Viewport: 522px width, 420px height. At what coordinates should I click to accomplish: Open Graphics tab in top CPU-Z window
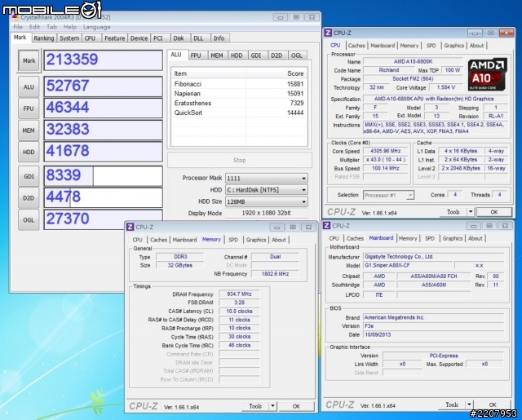pos(453,46)
